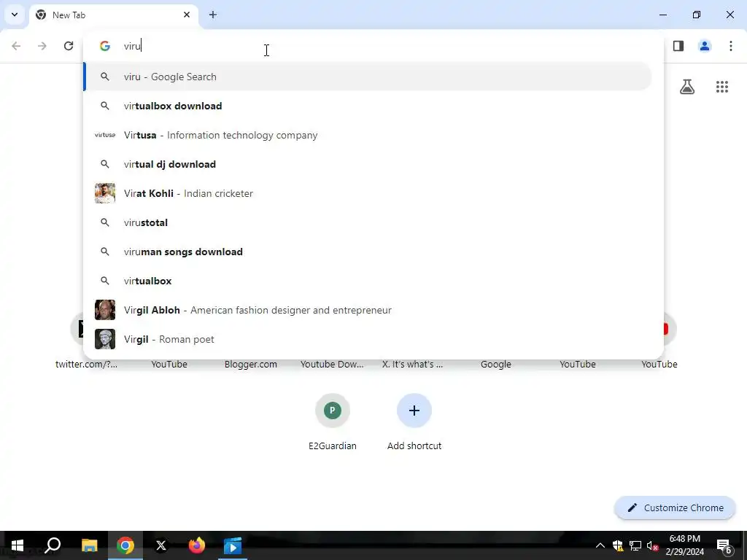Click the Customize Chrome button
Viewport: 747px width, 560px height.
[675, 507]
